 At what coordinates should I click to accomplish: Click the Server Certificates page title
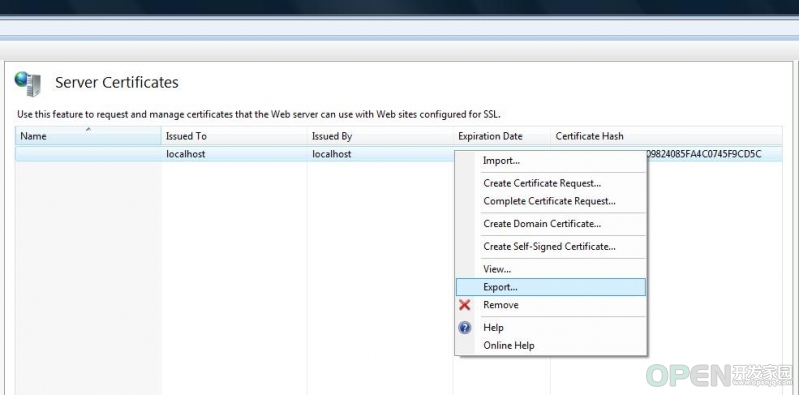pos(117,83)
